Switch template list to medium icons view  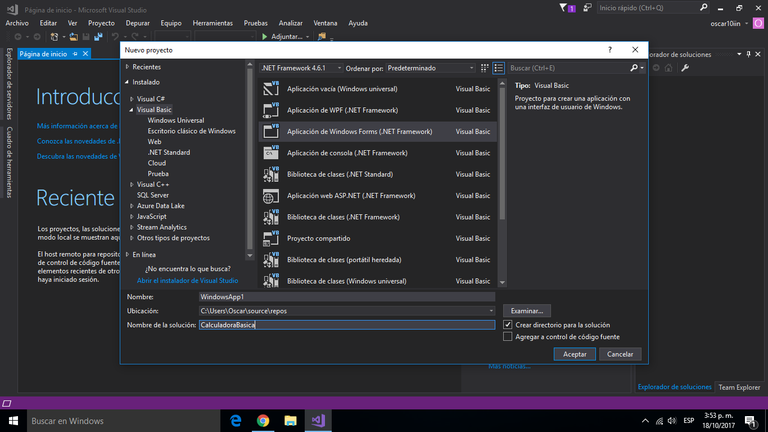[x=498, y=68]
